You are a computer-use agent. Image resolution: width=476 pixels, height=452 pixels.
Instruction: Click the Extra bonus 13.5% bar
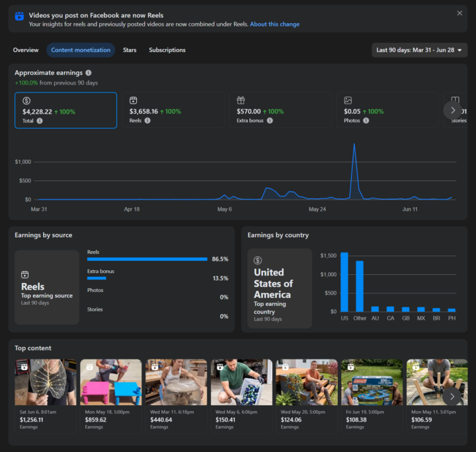97,278
